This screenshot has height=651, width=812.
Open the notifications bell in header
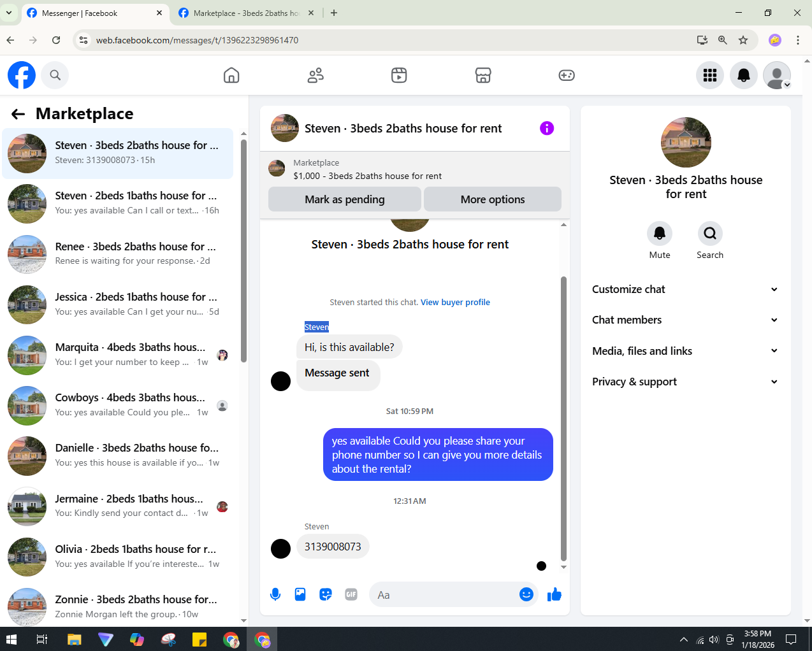coord(744,75)
